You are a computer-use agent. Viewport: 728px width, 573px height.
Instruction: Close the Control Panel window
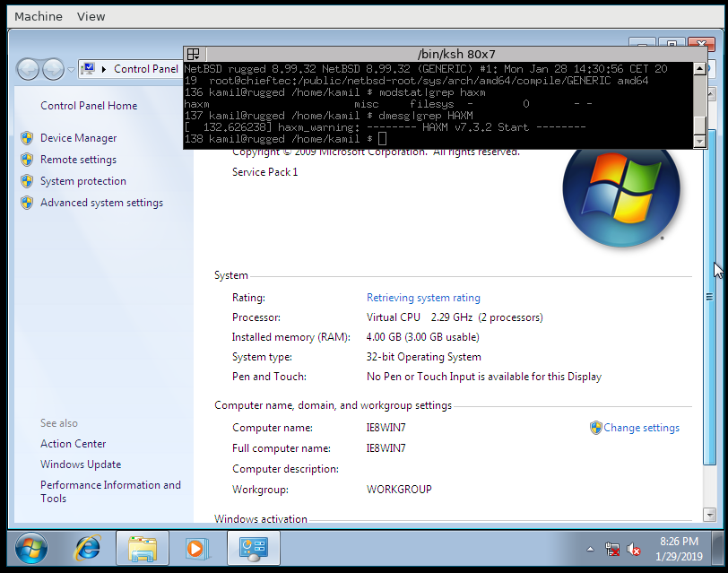click(701, 43)
